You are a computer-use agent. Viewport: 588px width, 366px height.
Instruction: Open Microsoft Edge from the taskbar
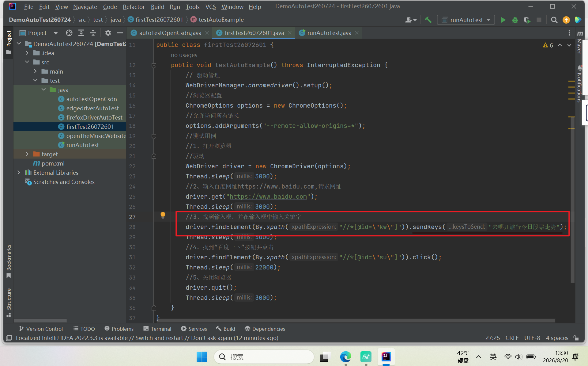(345, 357)
